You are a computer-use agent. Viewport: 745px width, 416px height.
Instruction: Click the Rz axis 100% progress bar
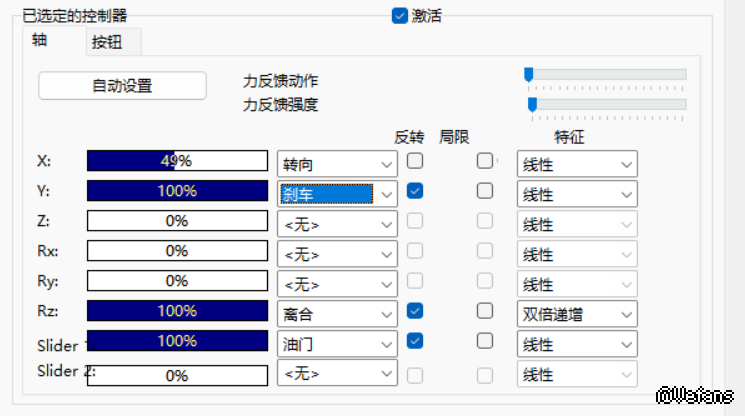pyautogui.click(x=177, y=311)
